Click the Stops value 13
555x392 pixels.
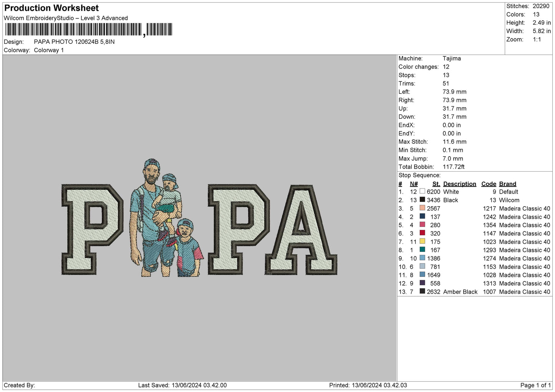446,75
